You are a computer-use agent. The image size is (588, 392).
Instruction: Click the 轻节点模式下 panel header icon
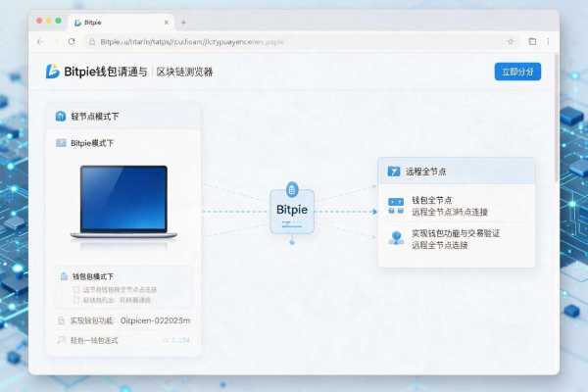pos(61,117)
